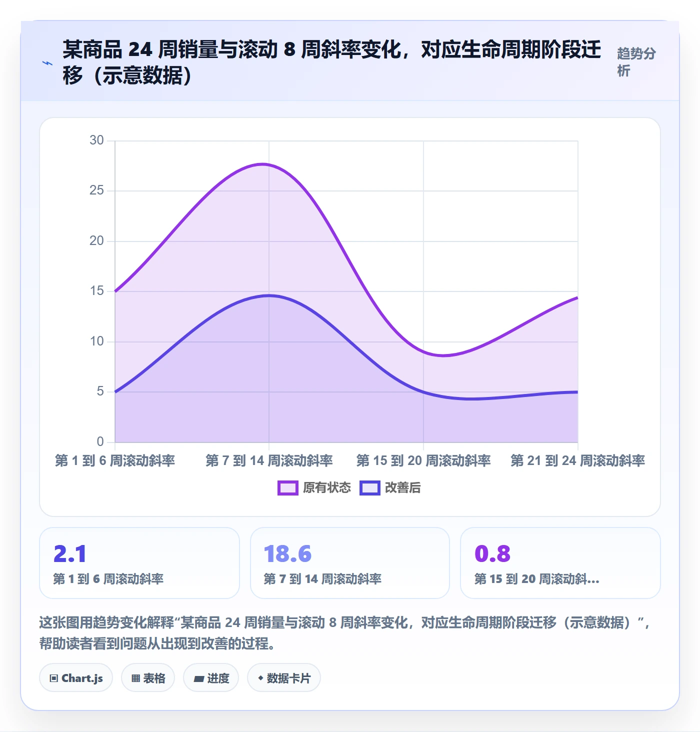Screen dimensions: 700x732
Task: Click the y-axis value 25
Action: pos(97,190)
